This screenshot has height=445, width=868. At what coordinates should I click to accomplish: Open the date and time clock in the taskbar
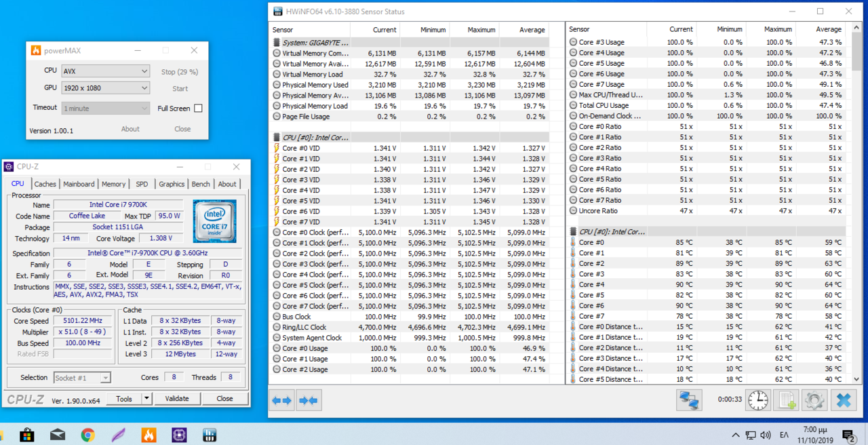[814, 435]
